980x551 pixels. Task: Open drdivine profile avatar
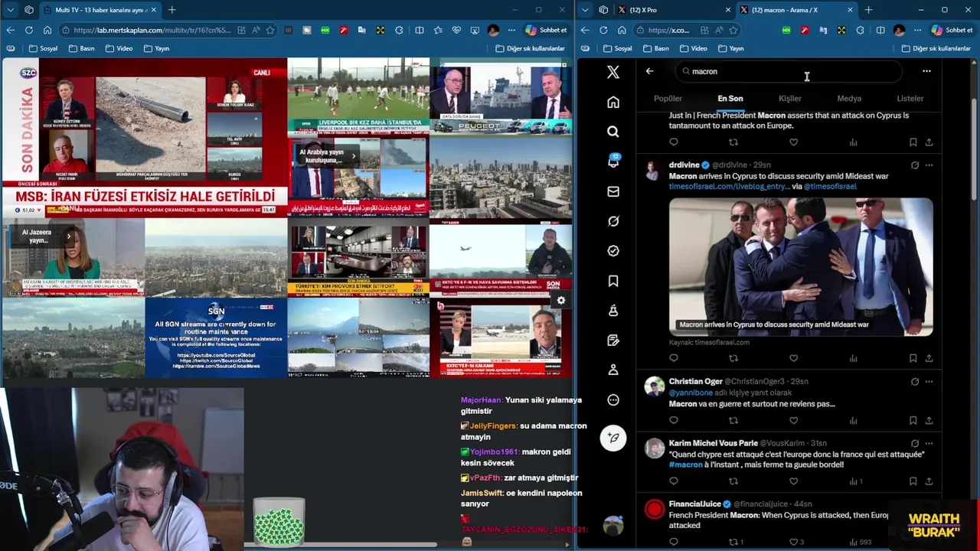[654, 171]
